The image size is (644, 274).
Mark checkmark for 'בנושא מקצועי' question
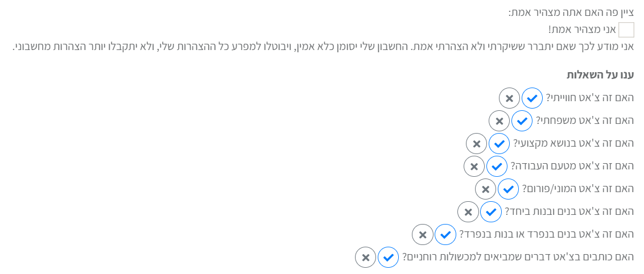(x=499, y=144)
